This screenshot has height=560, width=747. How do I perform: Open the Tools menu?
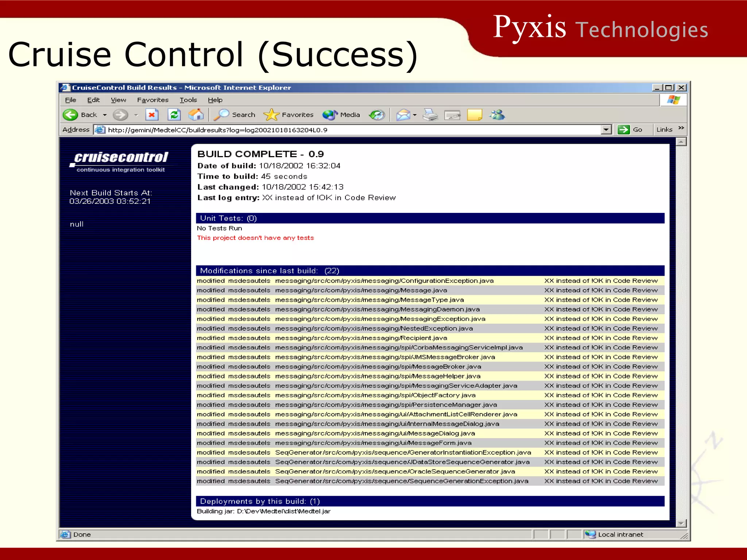click(x=188, y=100)
